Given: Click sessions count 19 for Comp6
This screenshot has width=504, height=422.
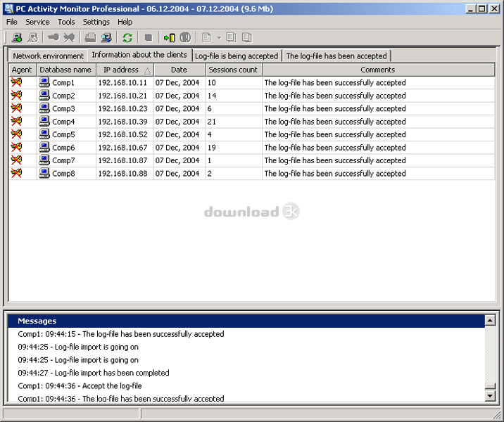Looking at the screenshot, I should [211, 148].
